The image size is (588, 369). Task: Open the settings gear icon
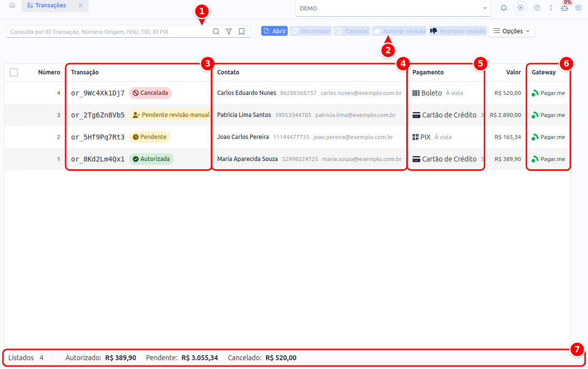pyautogui.click(x=578, y=8)
